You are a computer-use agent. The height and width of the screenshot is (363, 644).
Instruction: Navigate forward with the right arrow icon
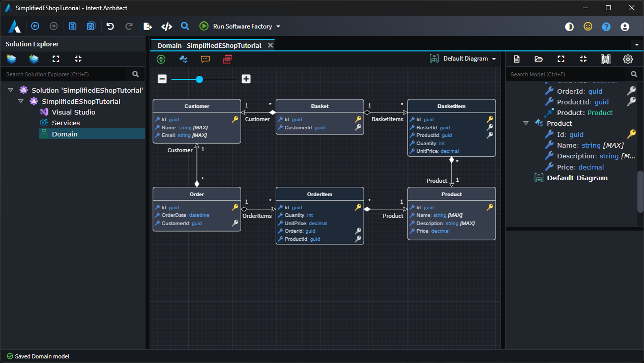pos(53,26)
